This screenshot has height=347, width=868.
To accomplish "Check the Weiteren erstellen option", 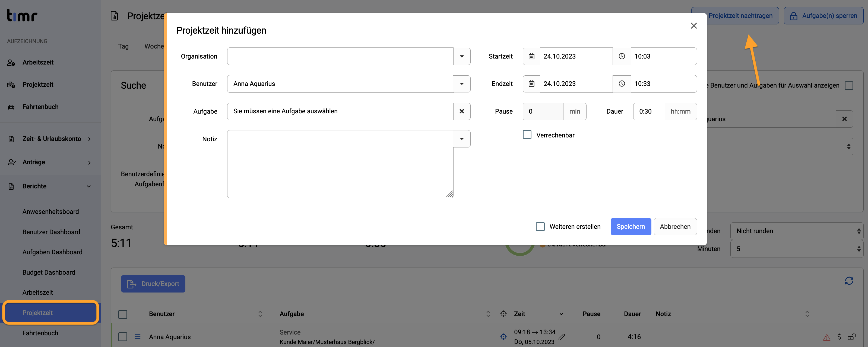I will pyautogui.click(x=540, y=227).
